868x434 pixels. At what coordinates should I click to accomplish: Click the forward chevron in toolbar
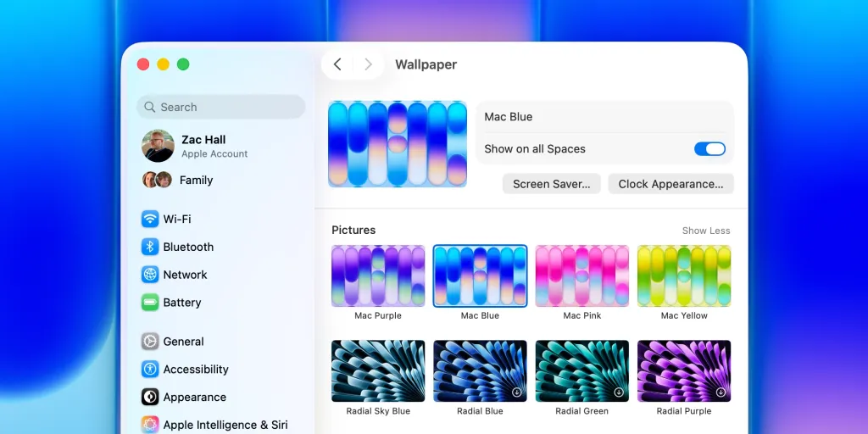tap(368, 64)
